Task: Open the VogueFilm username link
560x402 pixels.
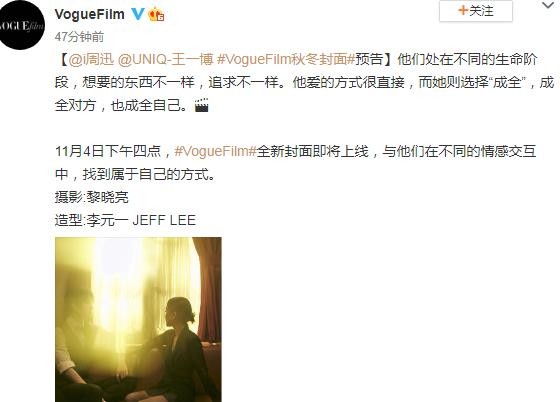Action: [90, 14]
